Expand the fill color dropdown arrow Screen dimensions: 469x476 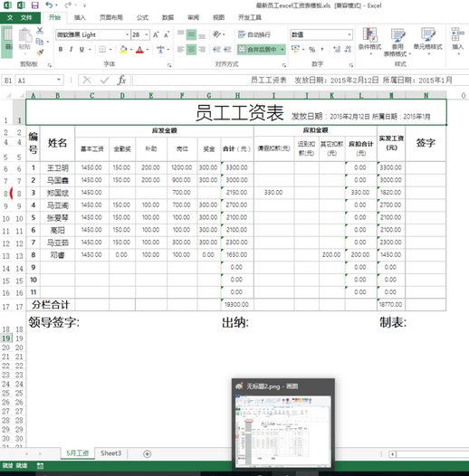131,50
